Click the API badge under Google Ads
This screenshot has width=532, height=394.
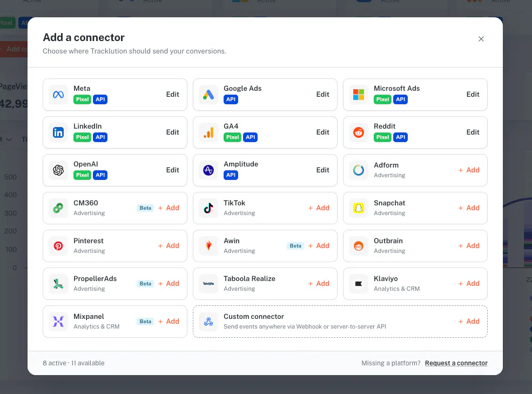click(x=231, y=99)
